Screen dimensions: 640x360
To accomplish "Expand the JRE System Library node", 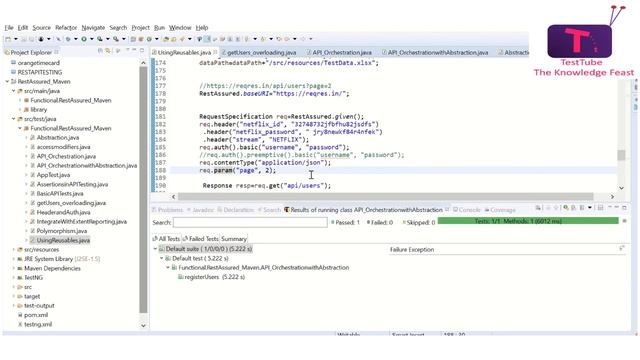I will pos(13,259).
